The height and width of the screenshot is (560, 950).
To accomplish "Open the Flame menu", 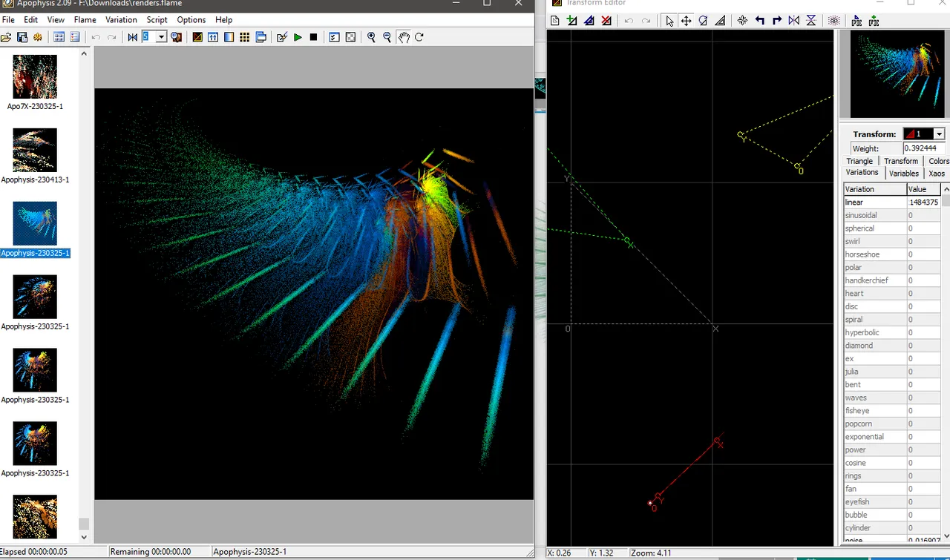I will [85, 20].
